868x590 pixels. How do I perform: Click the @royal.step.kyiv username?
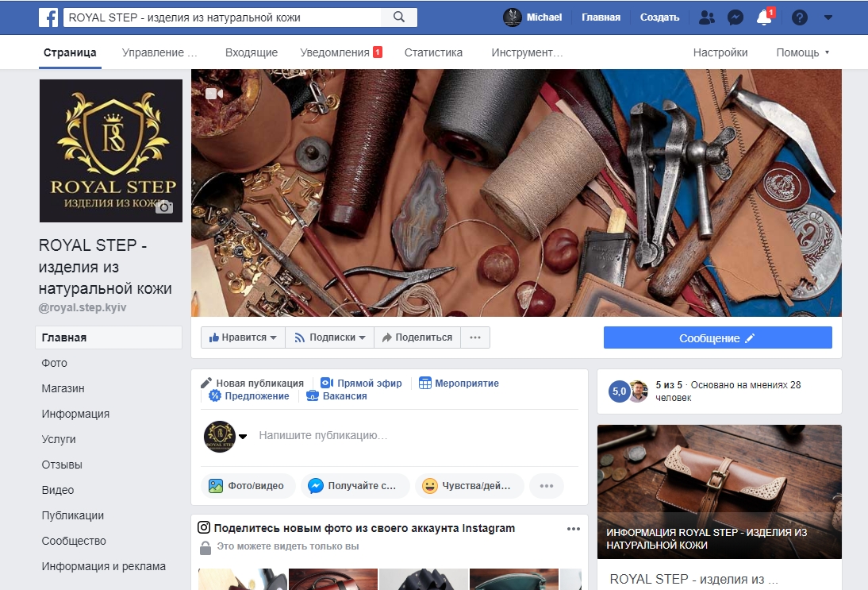(83, 307)
